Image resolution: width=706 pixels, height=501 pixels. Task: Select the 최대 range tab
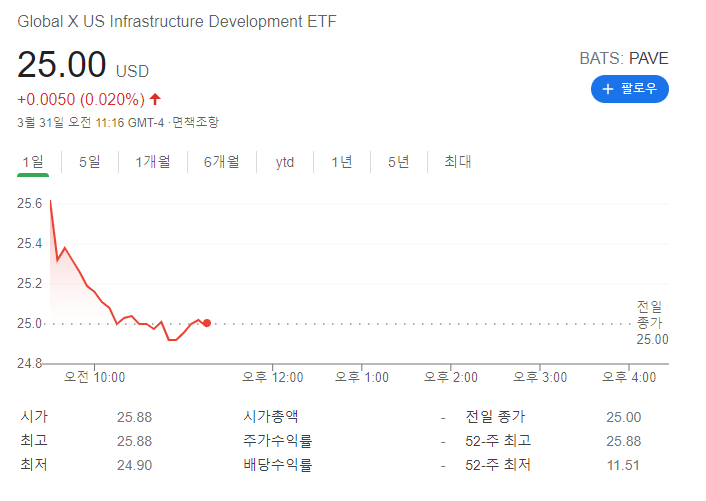(457, 161)
